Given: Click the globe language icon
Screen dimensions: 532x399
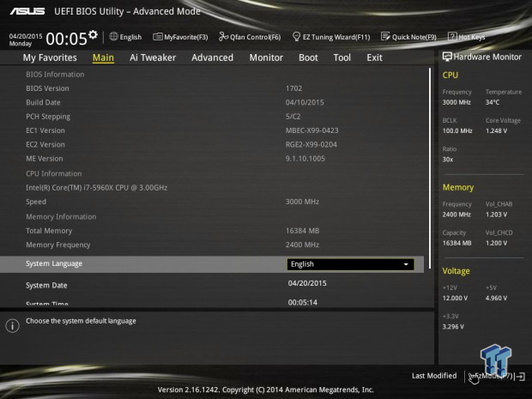Looking at the screenshot, I should tap(113, 36).
